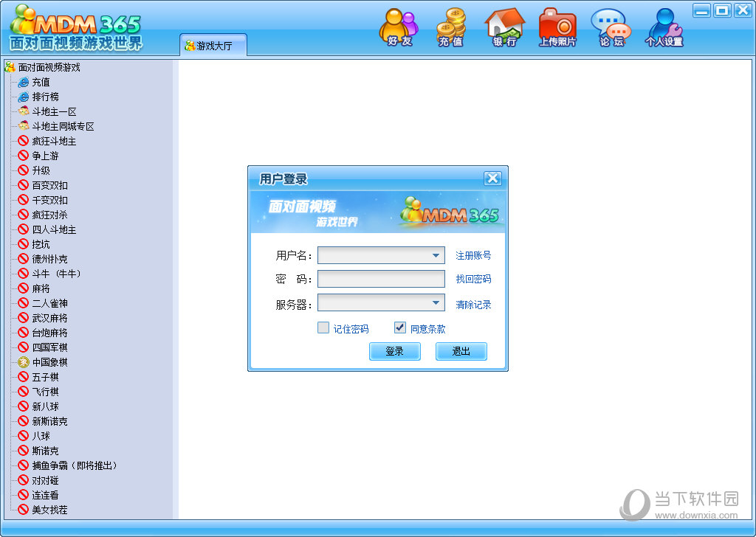The width and height of the screenshot is (756, 537).
Task: Uncheck the 同意条款 checkbox
Action: pyautogui.click(x=400, y=328)
